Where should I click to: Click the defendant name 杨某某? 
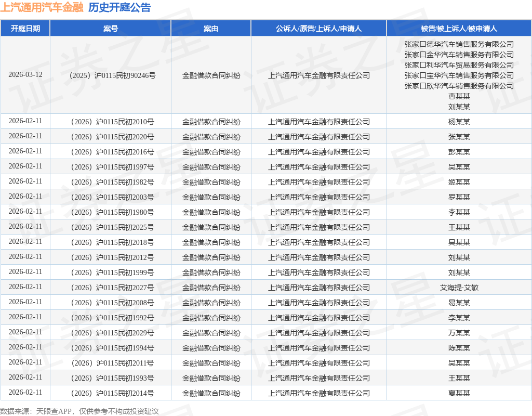pos(459,122)
